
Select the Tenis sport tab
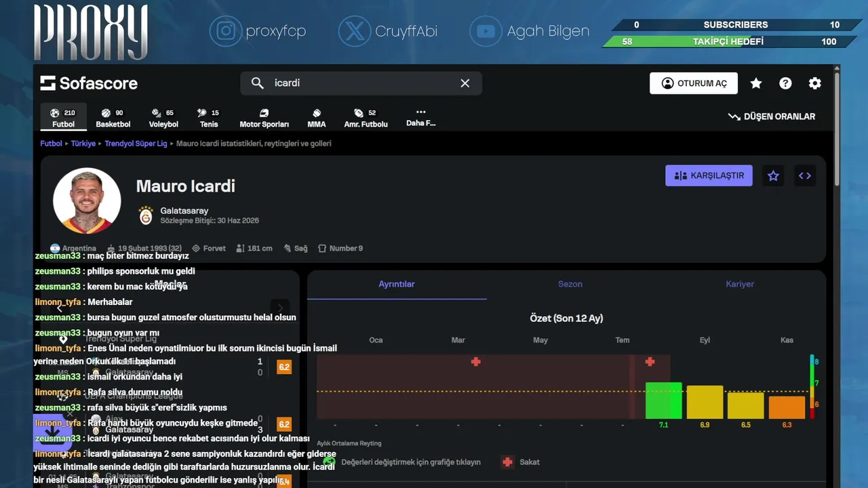pyautogui.click(x=209, y=118)
